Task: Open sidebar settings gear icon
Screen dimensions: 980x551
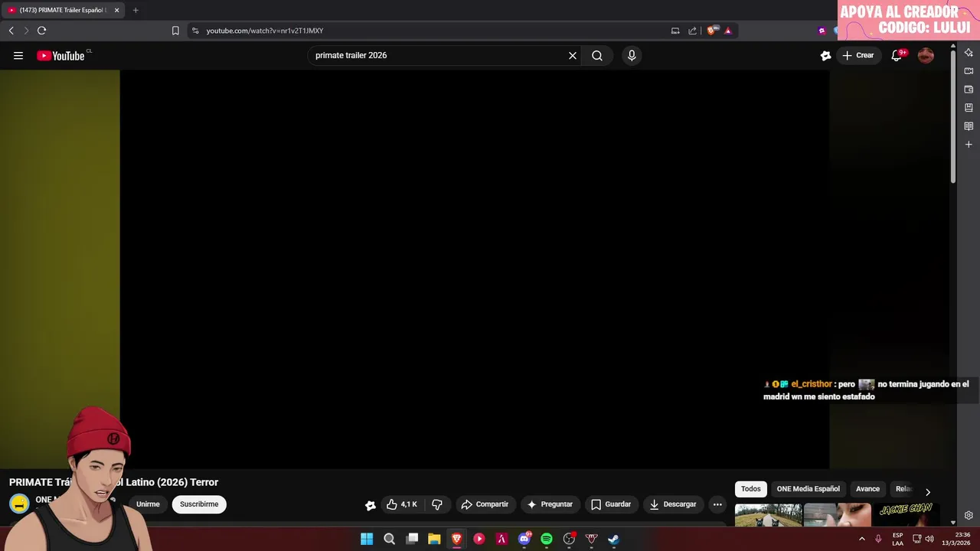Action: click(969, 516)
